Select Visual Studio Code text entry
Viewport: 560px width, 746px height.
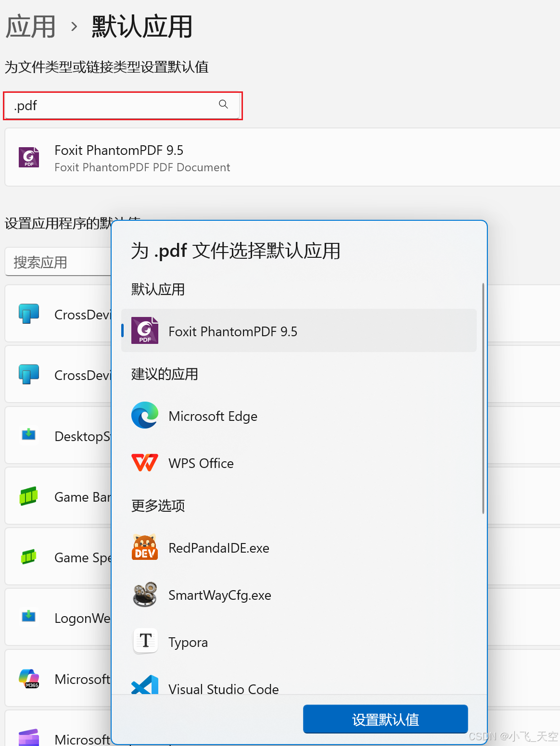tap(224, 688)
